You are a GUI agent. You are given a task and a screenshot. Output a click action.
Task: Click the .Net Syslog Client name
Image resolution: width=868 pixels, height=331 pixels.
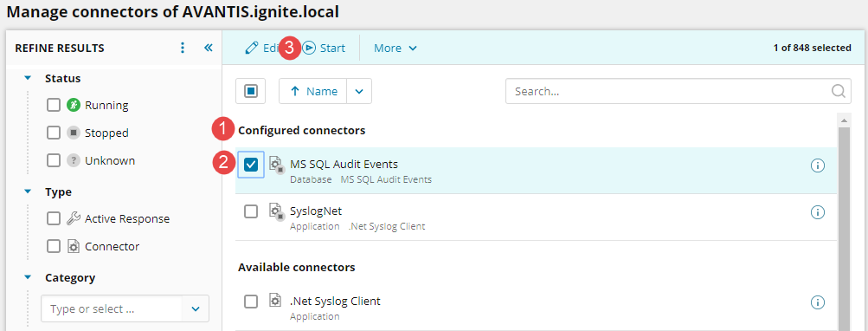pos(335,301)
